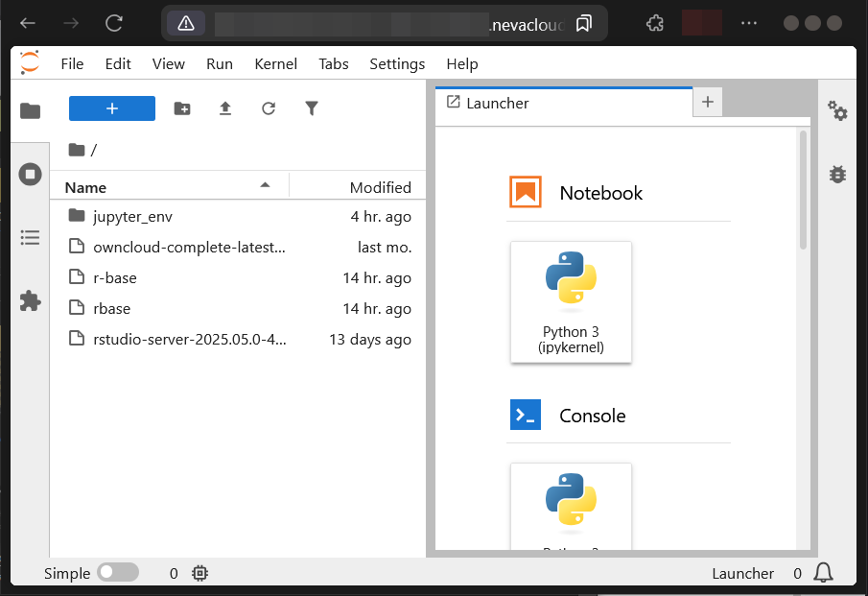Open the Property Inspector gears icon
868x596 pixels.
pyautogui.click(x=837, y=110)
